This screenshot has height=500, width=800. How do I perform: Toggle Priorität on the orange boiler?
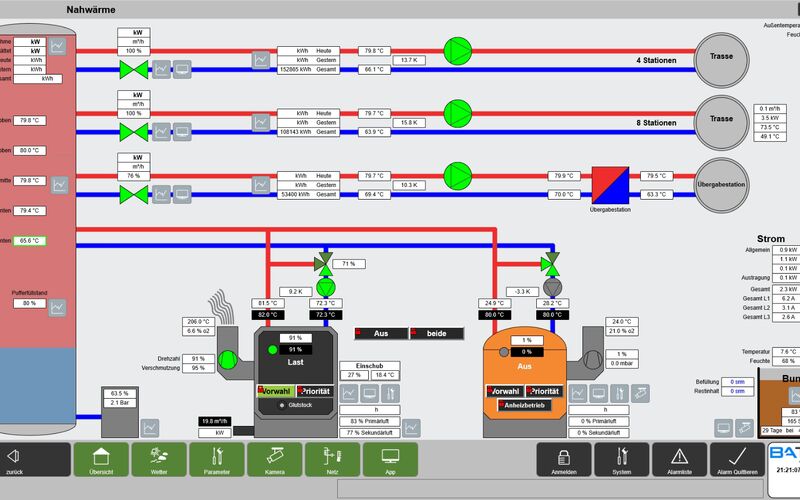click(x=544, y=391)
